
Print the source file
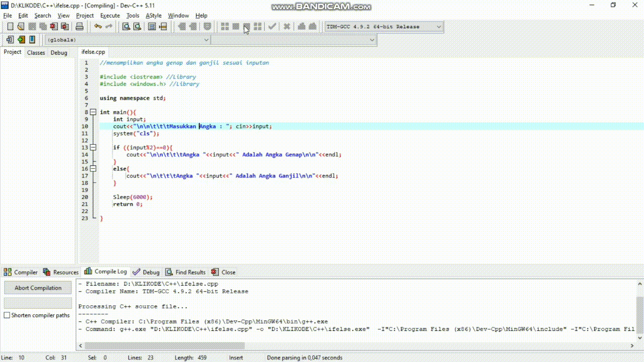79,27
